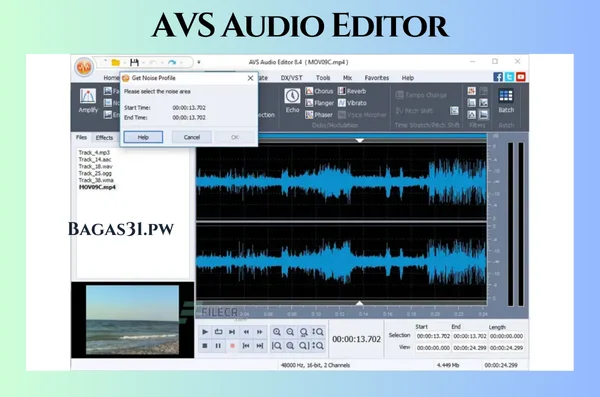Click the View Start time field
This screenshot has width=600, height=397.
pyautogui.click(x=433, y=348)
